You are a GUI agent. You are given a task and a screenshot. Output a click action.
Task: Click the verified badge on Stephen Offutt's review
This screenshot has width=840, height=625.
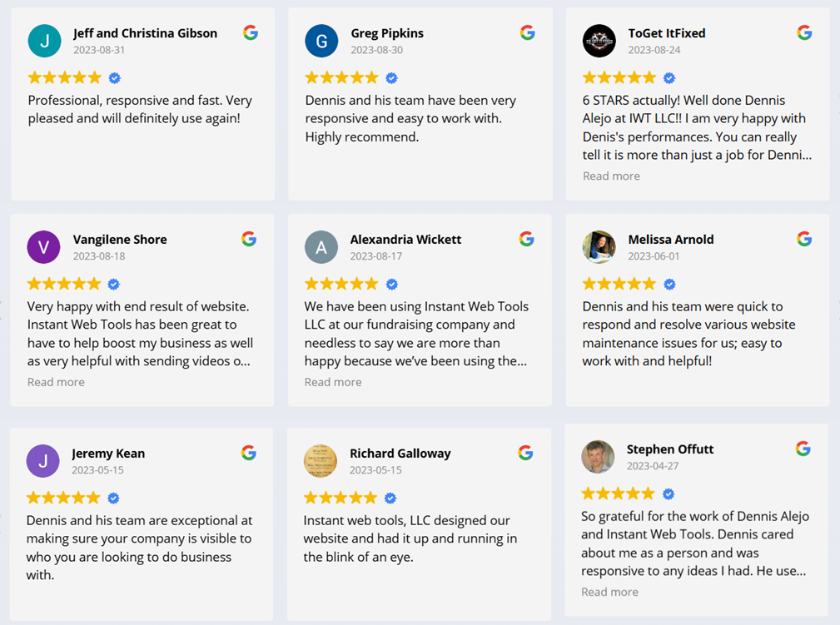668,493
